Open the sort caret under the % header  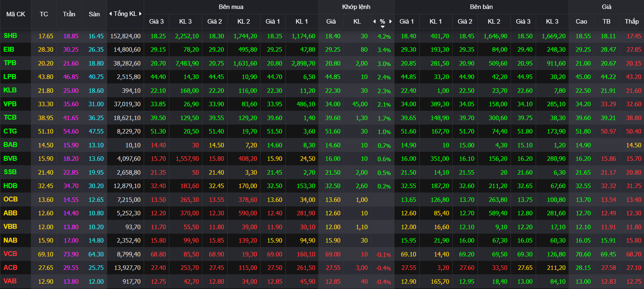(383, 27)
